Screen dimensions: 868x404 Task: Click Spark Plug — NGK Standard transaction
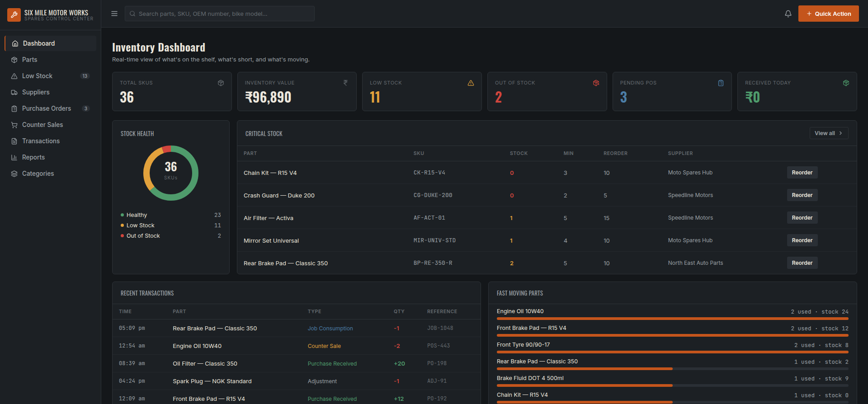tap(212, 381)
